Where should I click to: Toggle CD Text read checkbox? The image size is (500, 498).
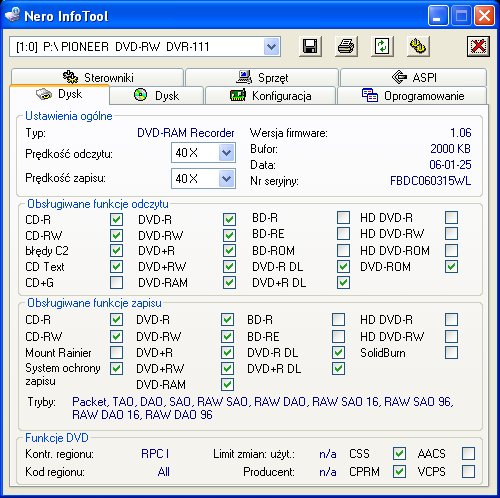[116, 267]
